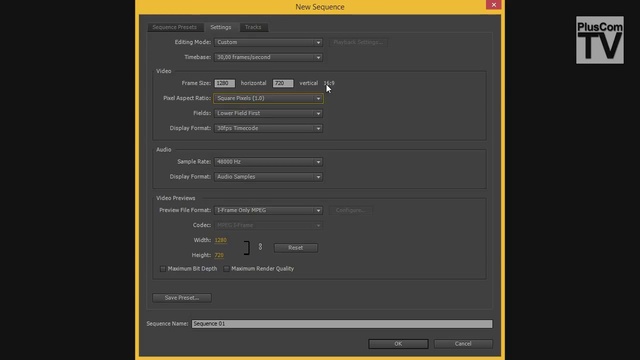Enable Maximum Render Quality checkbox
640x360 pixels.
click(226, 269)
